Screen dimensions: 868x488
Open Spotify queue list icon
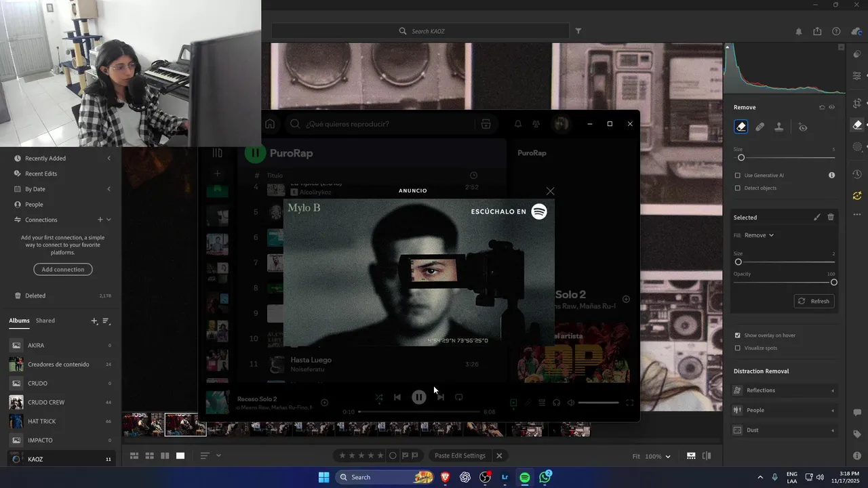[542, 403]
